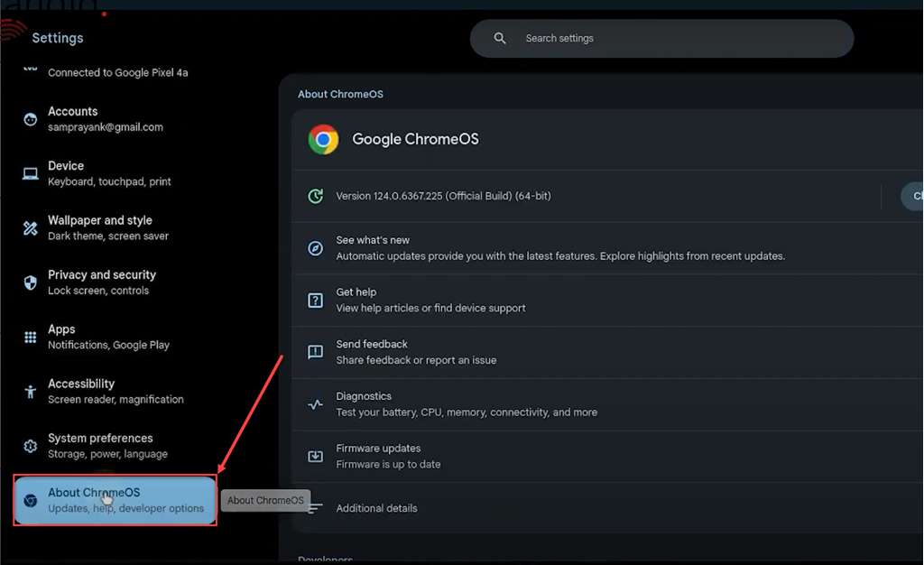Open Wallpaper and style brush icon
This screenshot has width=924, height=565.
point(30,228)
